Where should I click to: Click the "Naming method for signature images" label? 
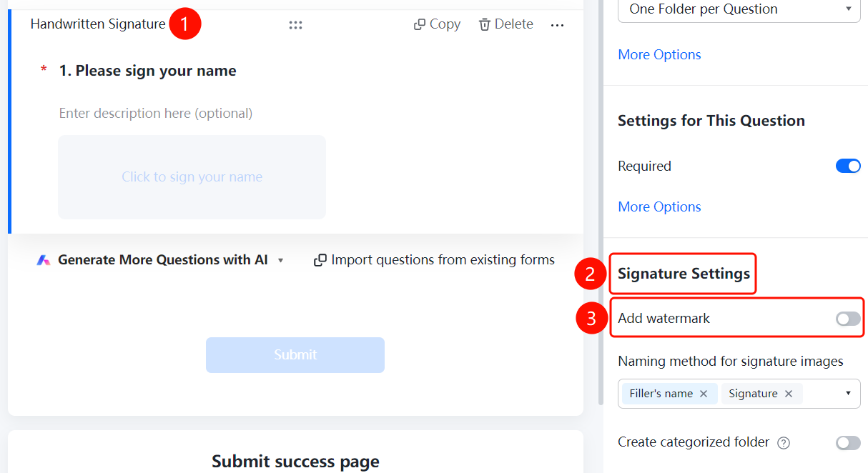click(x=731, y=362)
